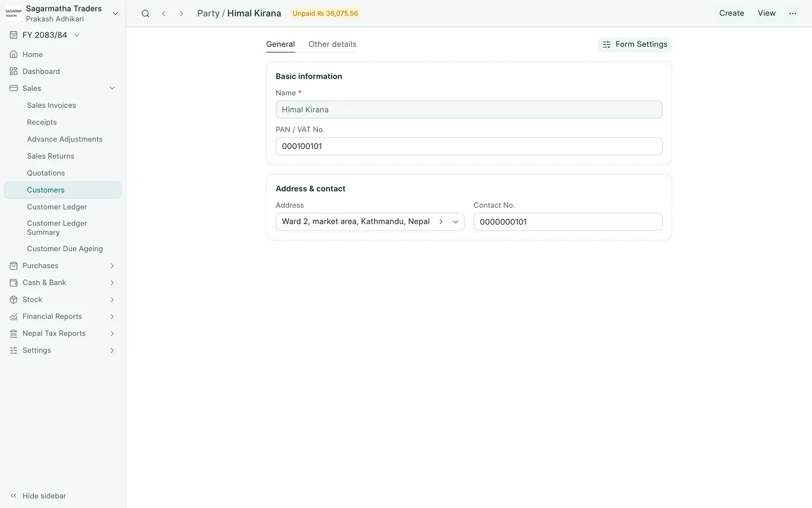Click the Purchases bag icon
Screen dimensions: 812x508
[x=14, y=266]
